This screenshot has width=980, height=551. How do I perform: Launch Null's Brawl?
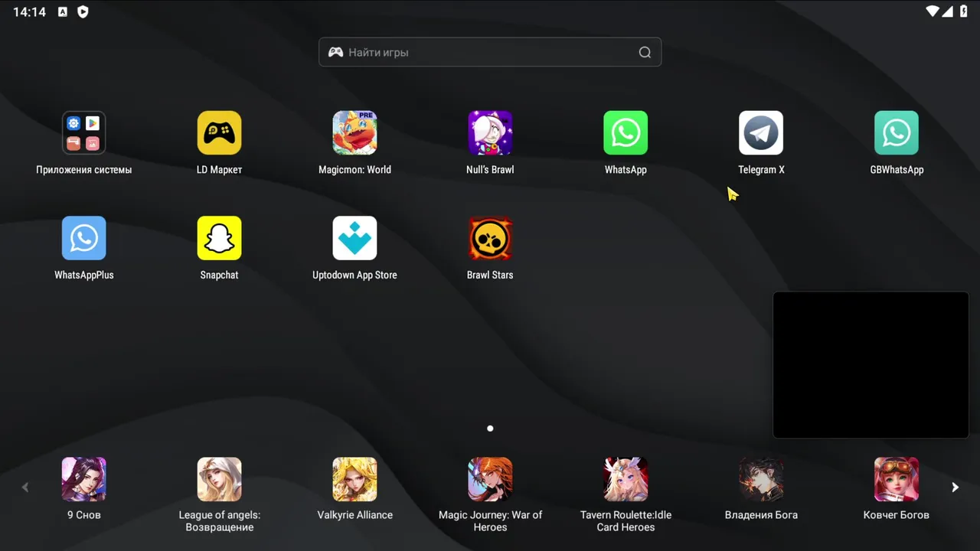click(x=490, y=133)
